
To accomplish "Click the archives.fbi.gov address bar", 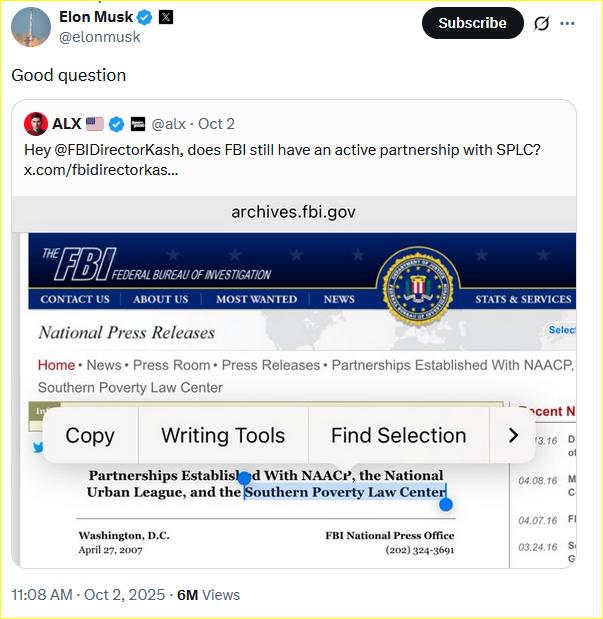I will point(293,212).
